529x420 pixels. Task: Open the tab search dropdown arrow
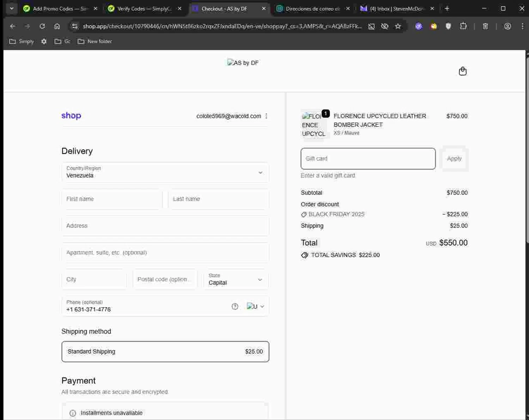pos(11,8)
